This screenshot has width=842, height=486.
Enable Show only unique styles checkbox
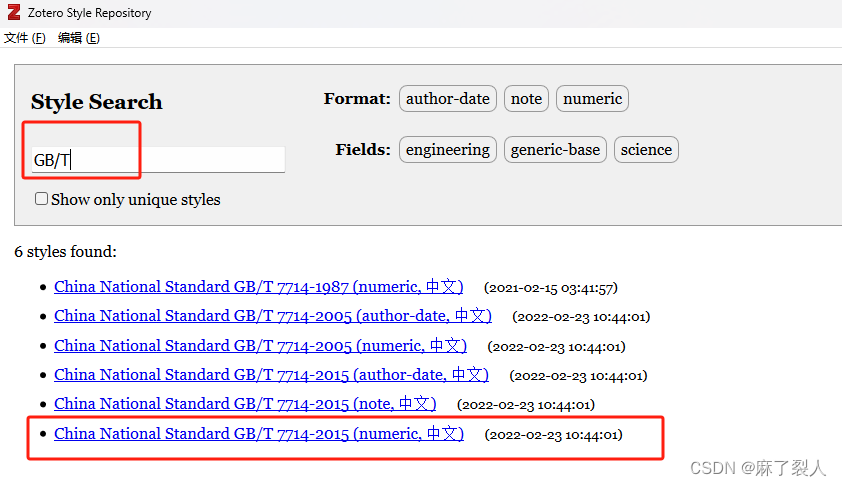pyautogui.click(x=42, y=199)
